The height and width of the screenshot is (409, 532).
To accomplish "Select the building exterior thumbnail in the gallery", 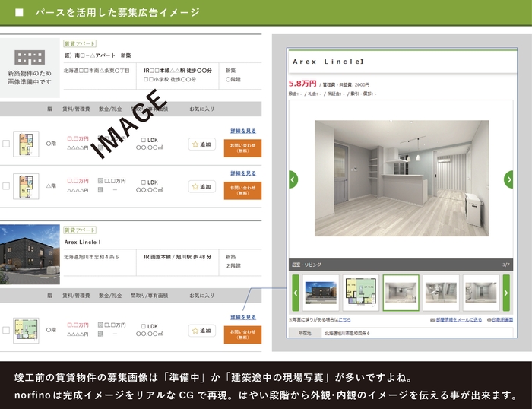I will [321, 293].
